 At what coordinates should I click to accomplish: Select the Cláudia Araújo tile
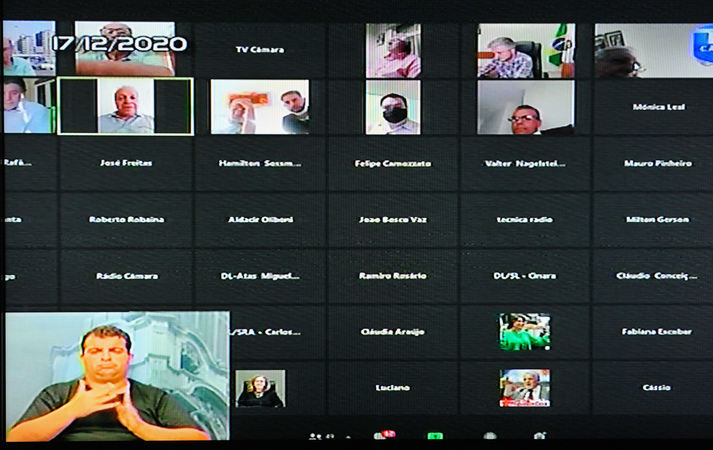tap(393, 332)
